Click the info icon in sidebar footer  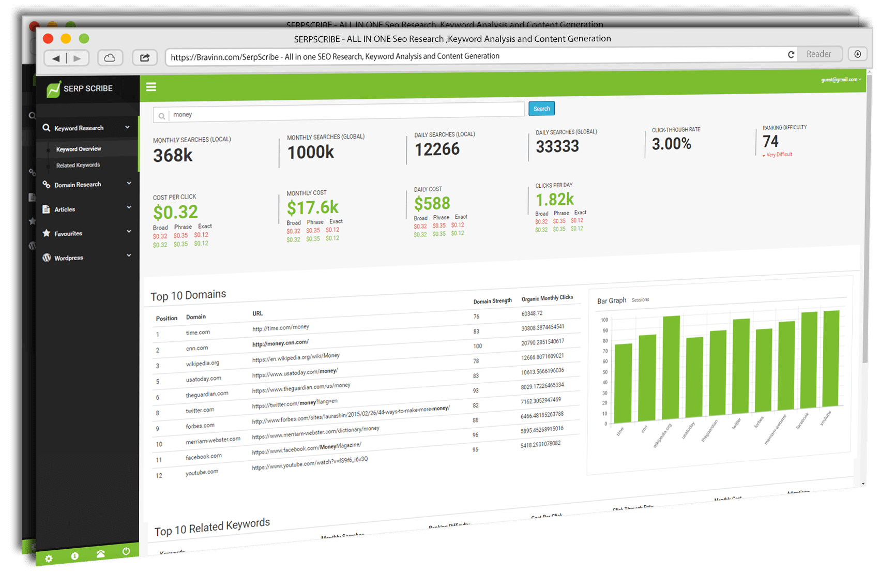[75, 556]
